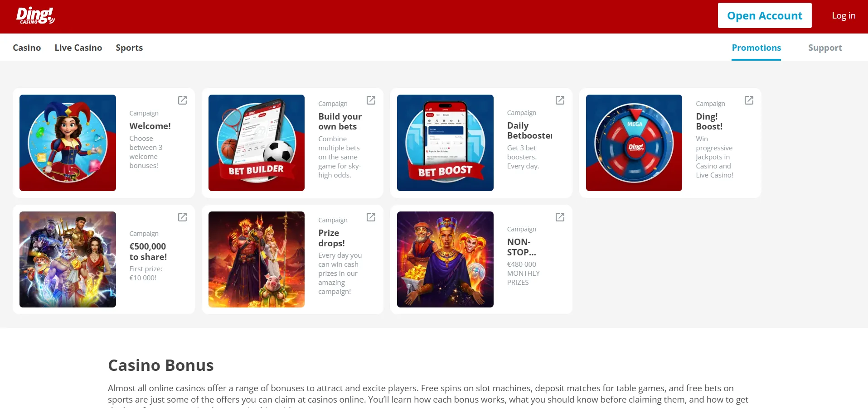Go to the Casino menu item
The height and width of the screenshot is (408, 868).
click(x=27, y=48)
